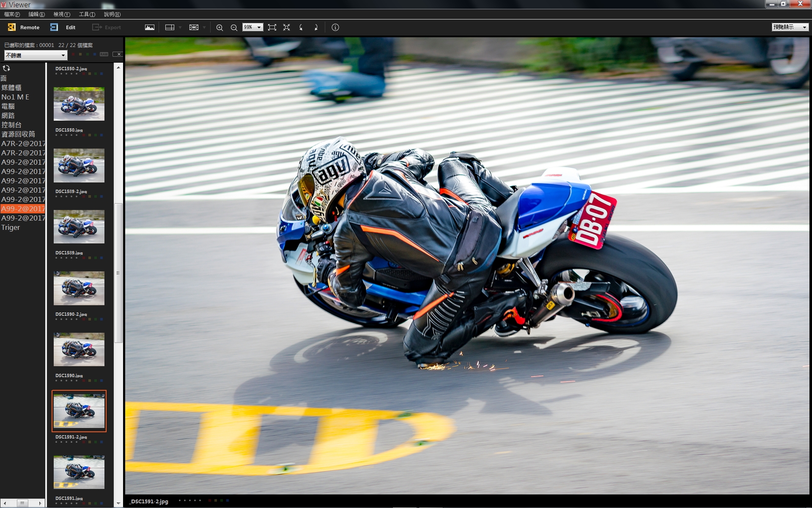Filter by RAW files
Viewport: 812px width, 508px height.
[104, 54]
